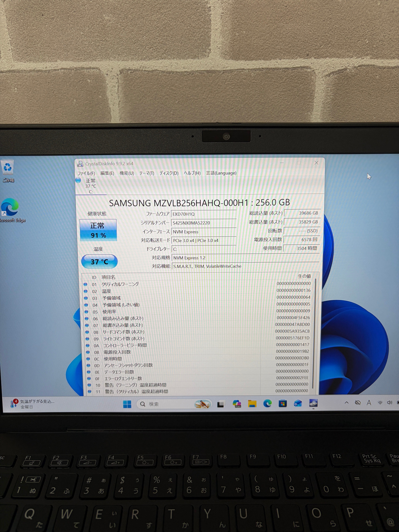Open File Explorer from the taskbar
Image resolution: width=399 pixels, height=532 pixels.
click(252, 404)
